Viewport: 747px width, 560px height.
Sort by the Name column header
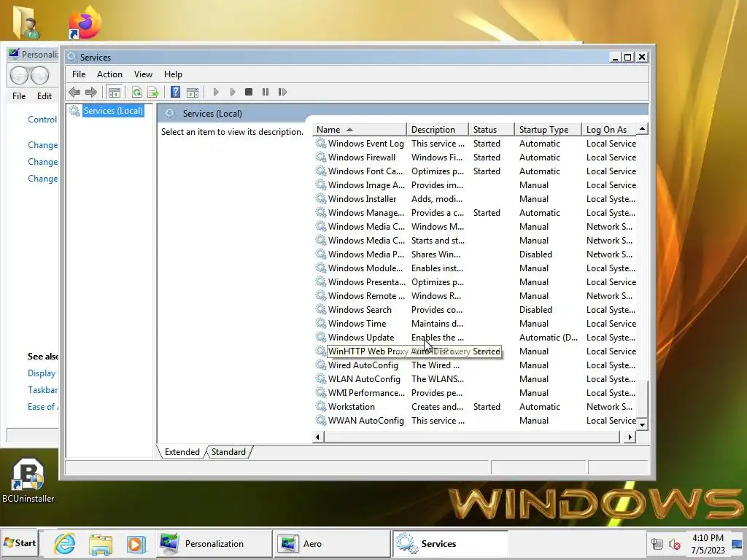coord(360,130)
